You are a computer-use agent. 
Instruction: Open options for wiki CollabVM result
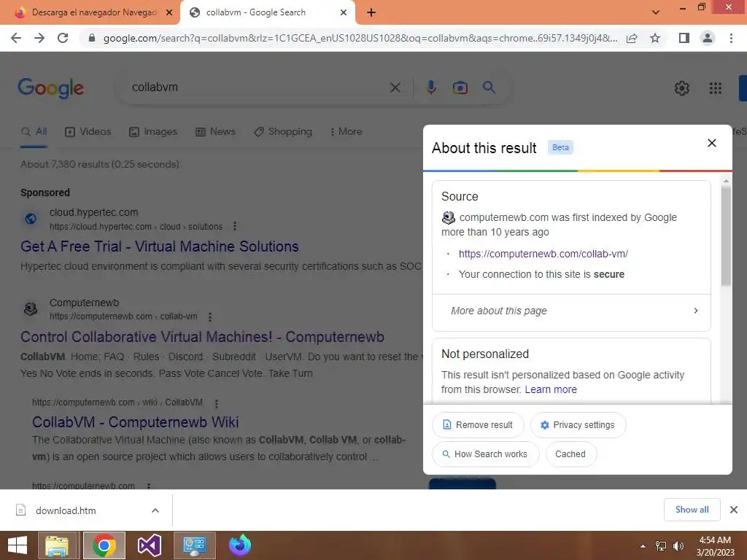[x=216, y=404]
